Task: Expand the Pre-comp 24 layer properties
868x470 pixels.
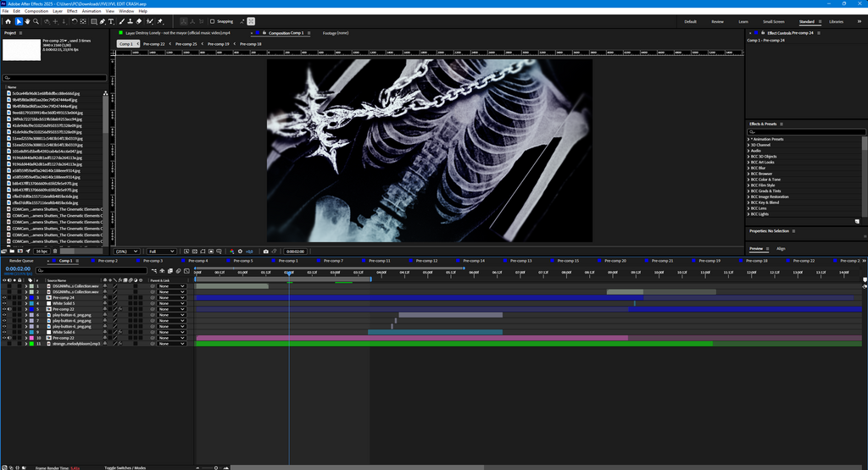Action: coord(26,298)
